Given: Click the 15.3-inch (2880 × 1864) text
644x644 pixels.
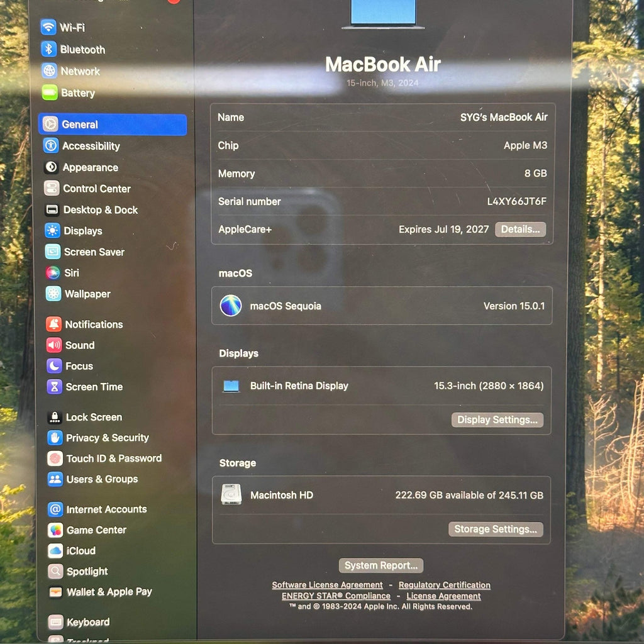Looking at the screenshot, I should point(489,386).
